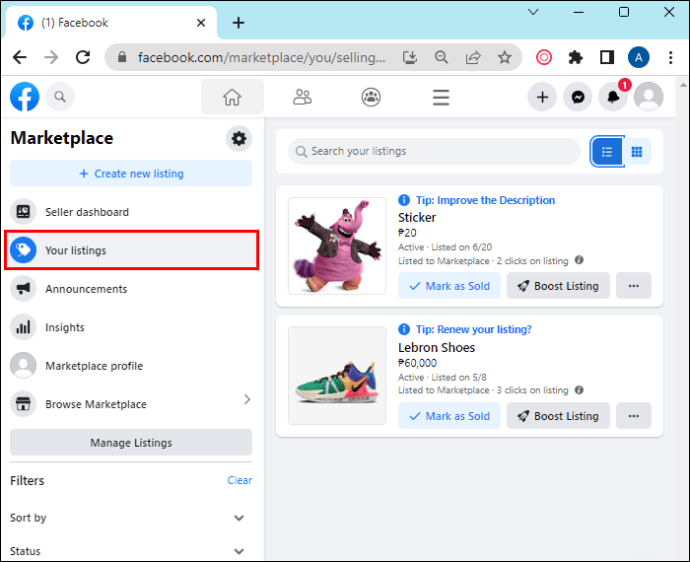Open Seller dashboard
This screenshot has width=690, height=562.
click(x=131, y=212)
